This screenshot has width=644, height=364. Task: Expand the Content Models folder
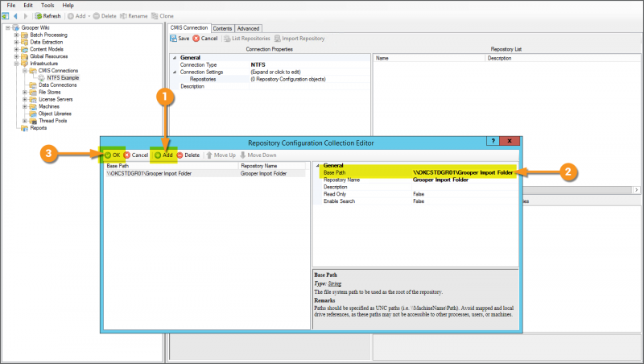point(16,49)
